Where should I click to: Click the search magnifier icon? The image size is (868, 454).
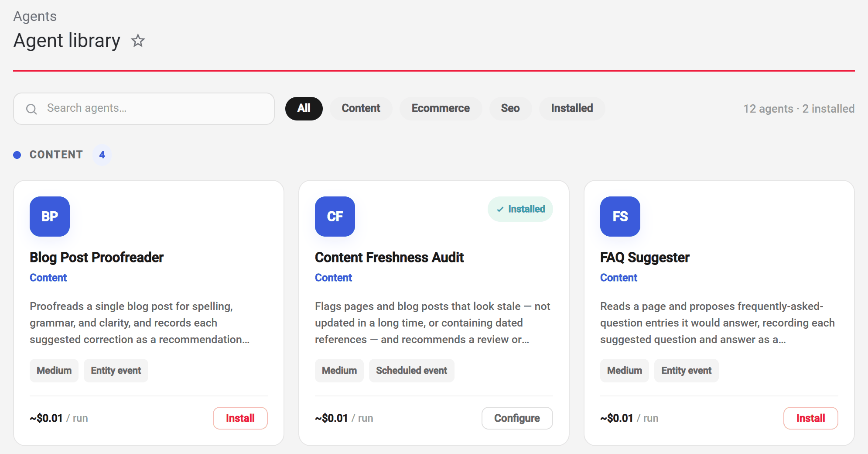[31, 109]
